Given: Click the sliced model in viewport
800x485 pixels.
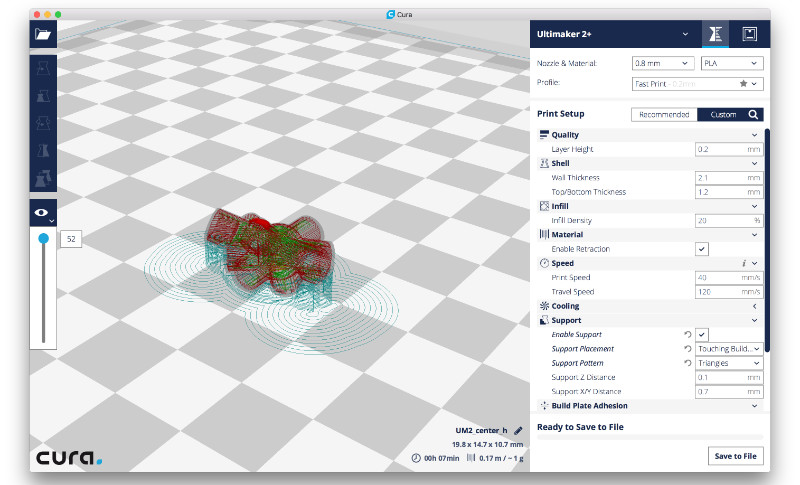Looking at the screenshot, I should point(268,250).
